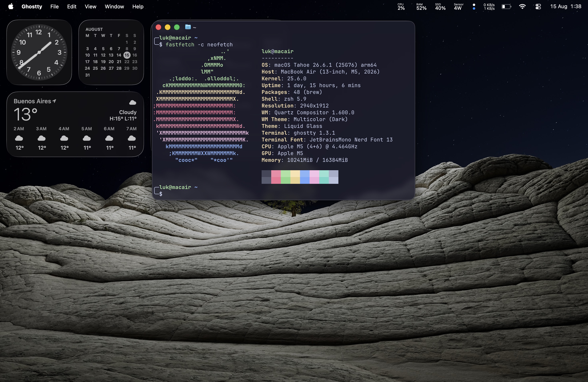Open the battery status icon
This screenshot has width=588, height=382.
coord(506,7)
